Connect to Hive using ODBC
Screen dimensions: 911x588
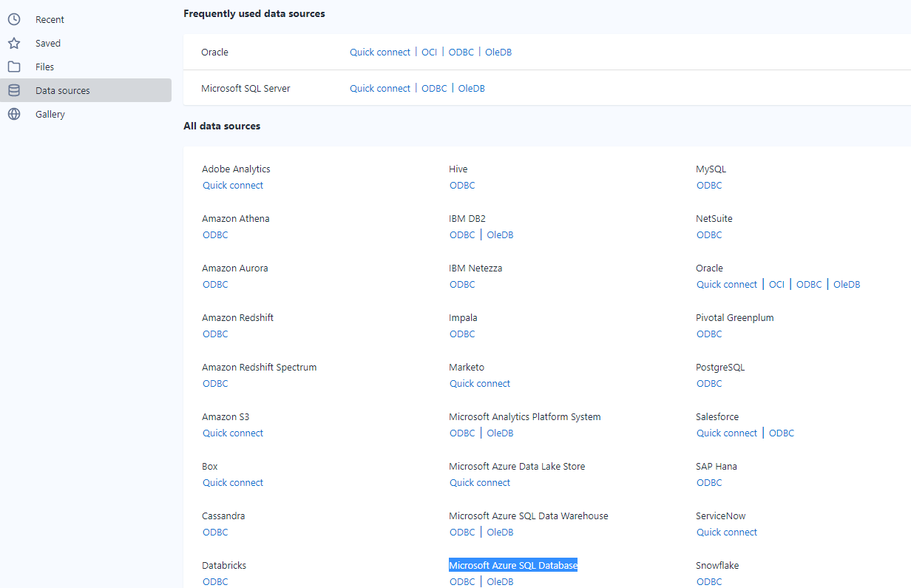point(462,185)
